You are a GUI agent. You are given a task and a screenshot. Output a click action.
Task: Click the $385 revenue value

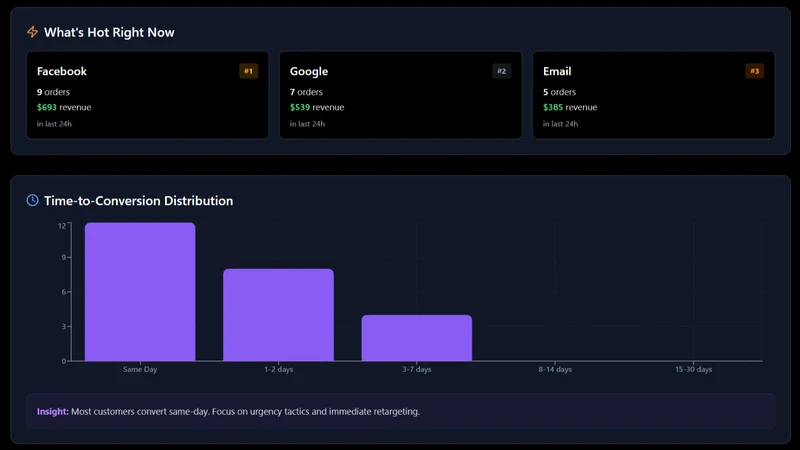tap(553, 107)
